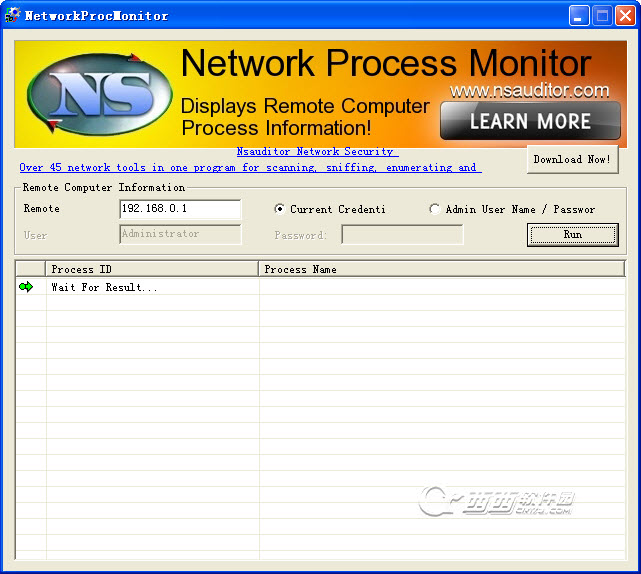The height and width of the screenshot is (574, 641).
Task: Select the Admin User Name / Password radio
Action: [x=435, y=209]
